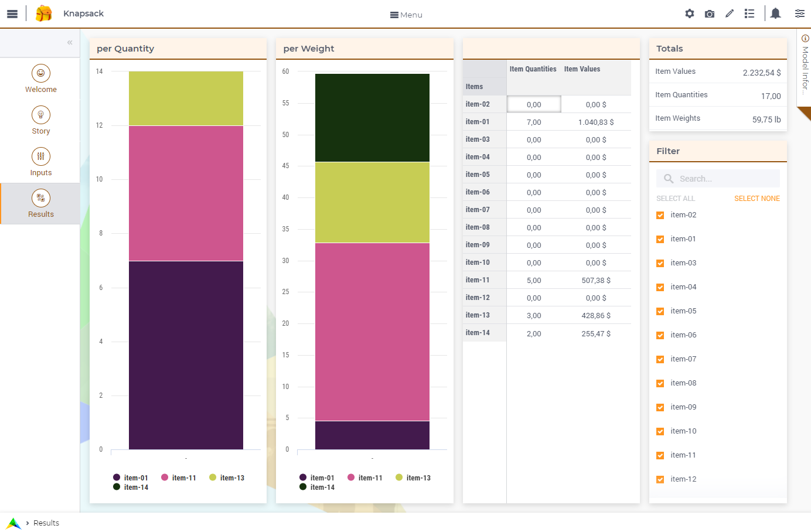Click the item-13 legend swatch in per Quantity
Image resolution: width=811 pixels, height=532 pixels.
pos(213,478)
